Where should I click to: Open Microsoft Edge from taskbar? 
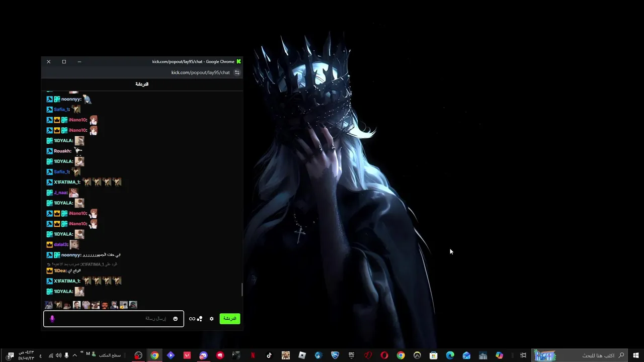(450, 355)
